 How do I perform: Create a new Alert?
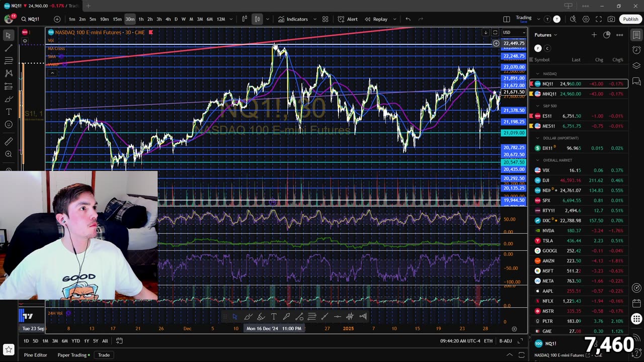348,19
